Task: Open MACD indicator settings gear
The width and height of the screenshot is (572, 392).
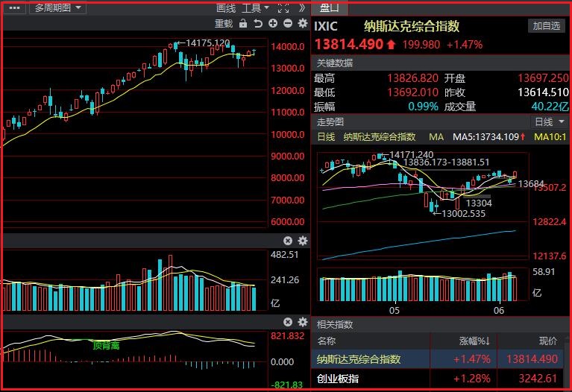Action: [303, 322]
